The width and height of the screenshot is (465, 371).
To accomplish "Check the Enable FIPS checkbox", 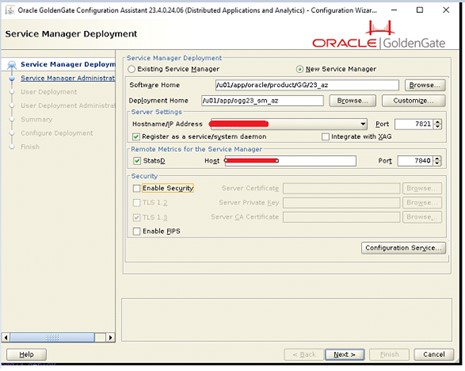I will (136, 231).
